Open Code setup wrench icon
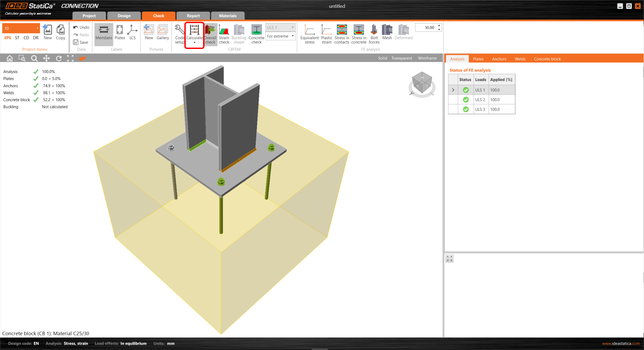The height and width of the screenshot is (350, 644). pyautogui.click(x=180, y=31)
